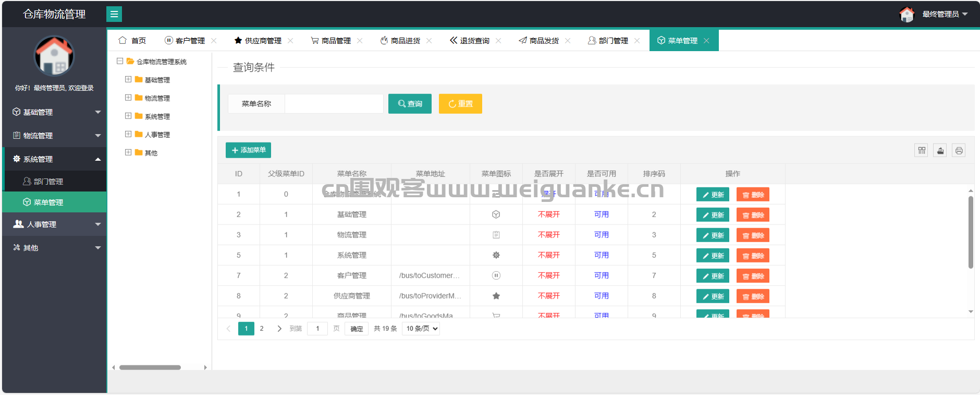Close the 商品发货 tab
The width and height of the screenshot is (980, 395).
click(x=568, y=41)
